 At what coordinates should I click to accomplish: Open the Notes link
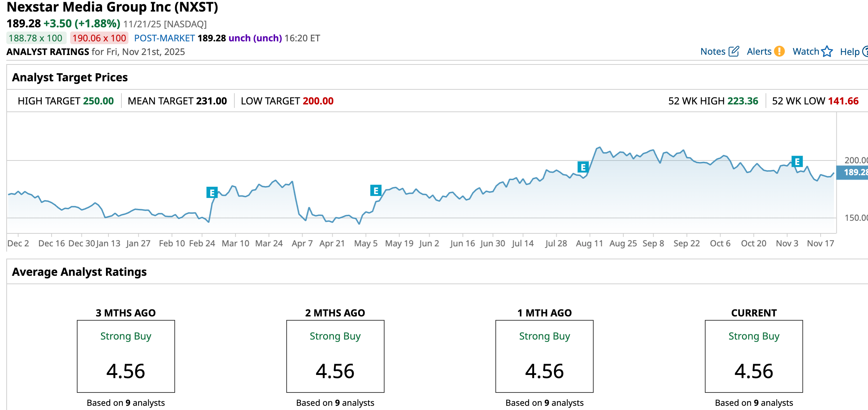713,52
